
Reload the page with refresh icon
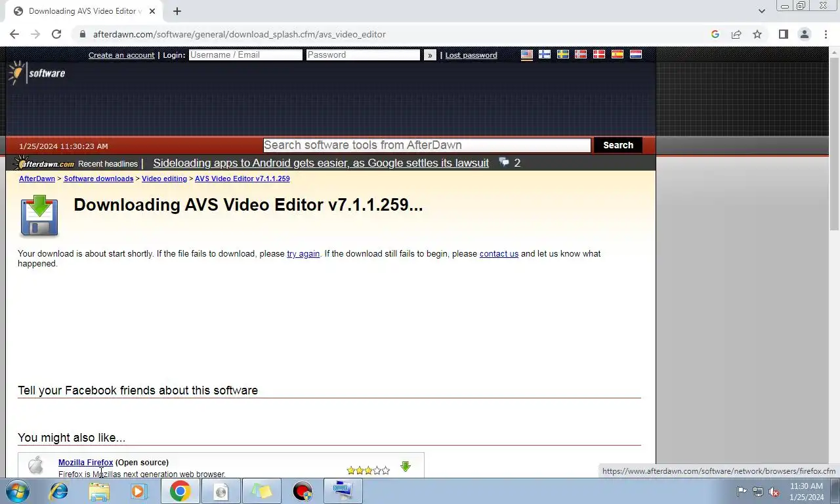click(56, 34)
